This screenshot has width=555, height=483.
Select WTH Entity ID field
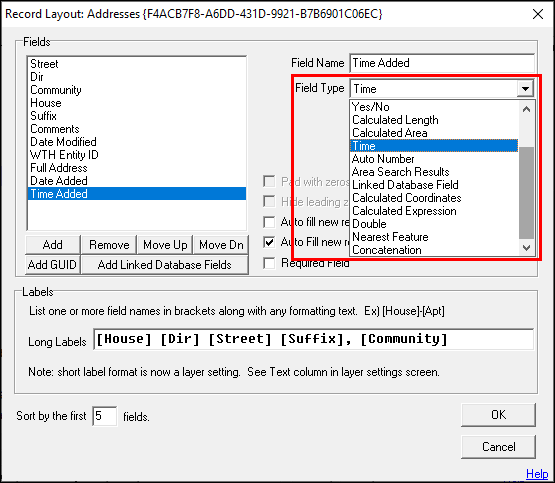point(137,155)
